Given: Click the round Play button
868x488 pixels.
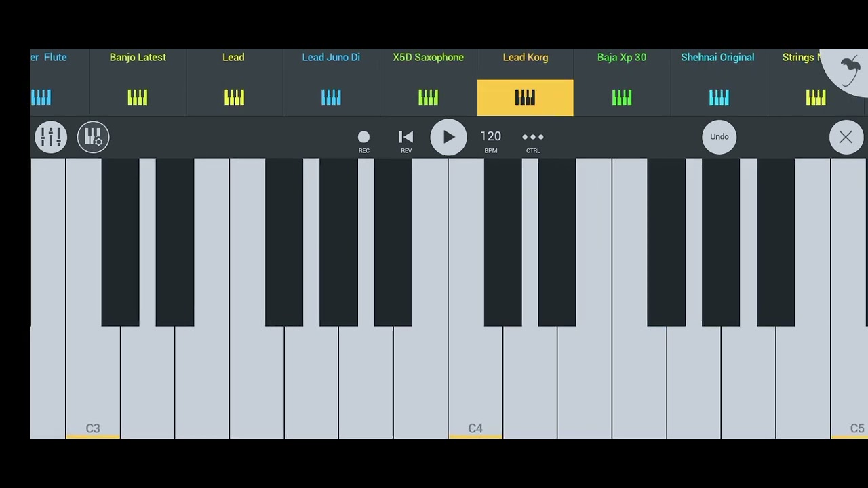Looking at the screenshot, I should pyautogui.click(x=448, y=138).
